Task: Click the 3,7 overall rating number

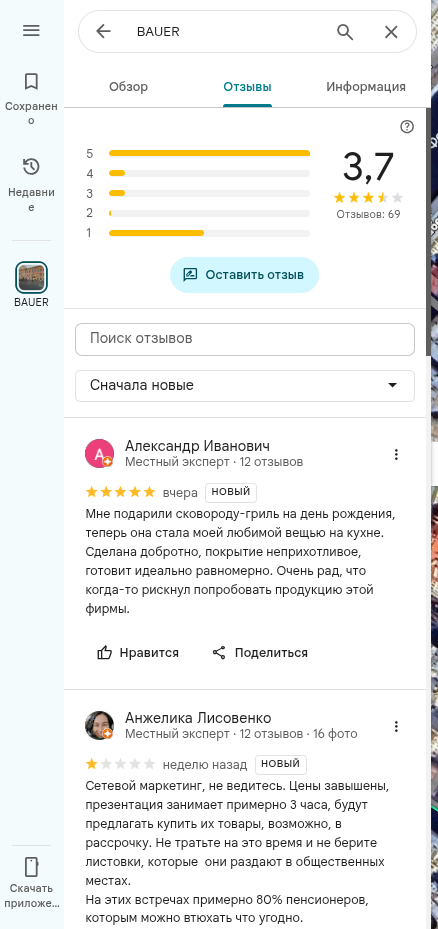Action: pyautogui.click(x=368, y=166)
